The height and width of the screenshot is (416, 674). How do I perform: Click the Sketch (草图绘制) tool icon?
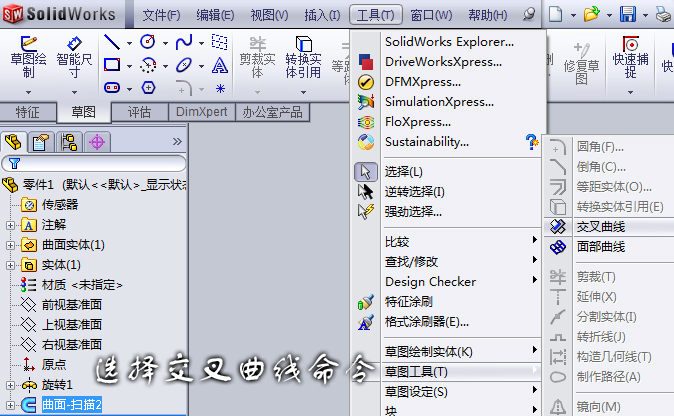28,56
